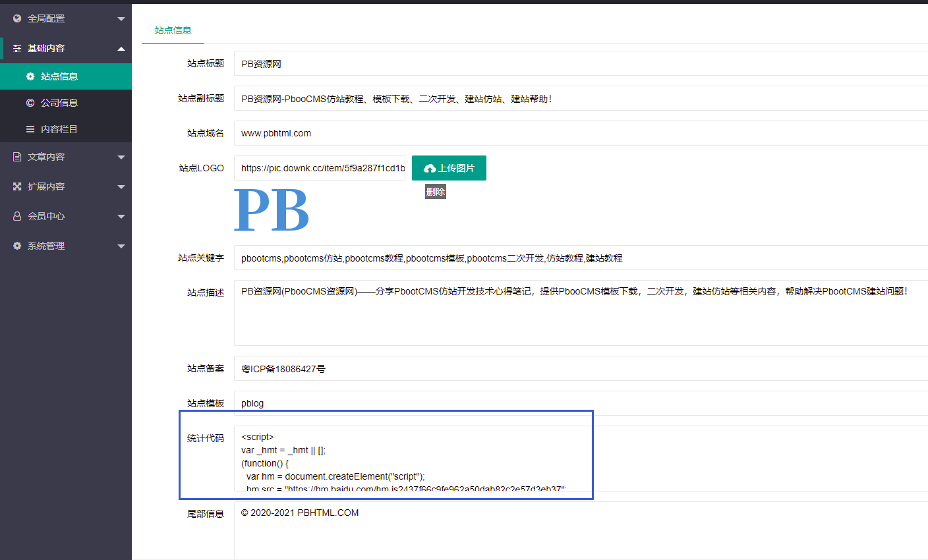Click the 站点域名 label
928x560 pixels.
[206, 133]
